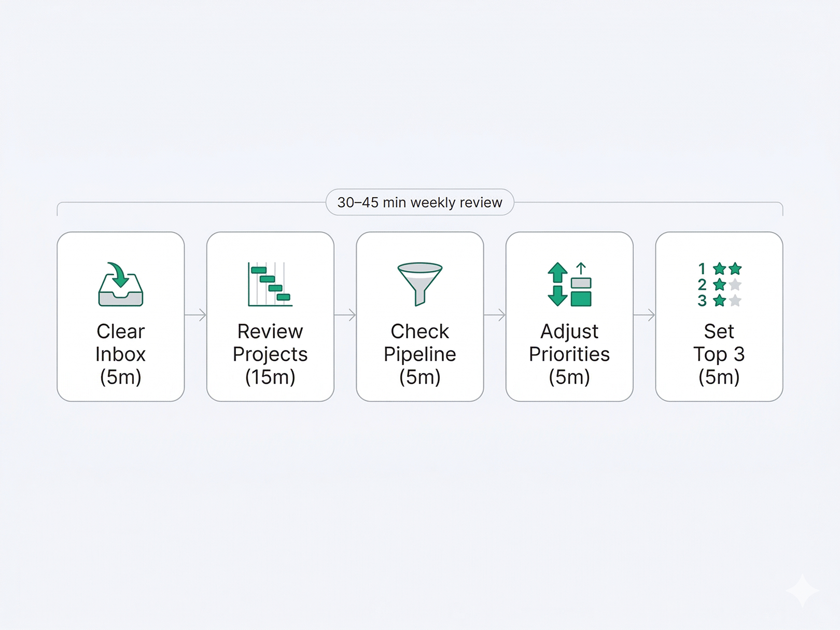Click the gray star beside number 3
This screenshot has height=630, width=840.
[x=735, y=301]
